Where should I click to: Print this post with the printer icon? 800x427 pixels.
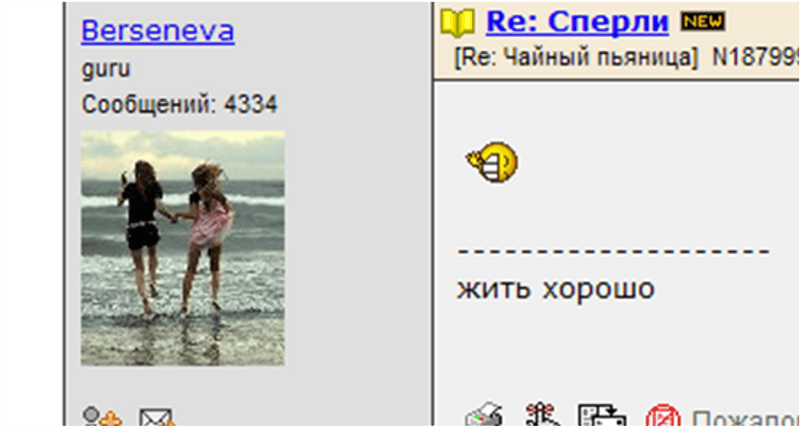[x=484, y=415]
